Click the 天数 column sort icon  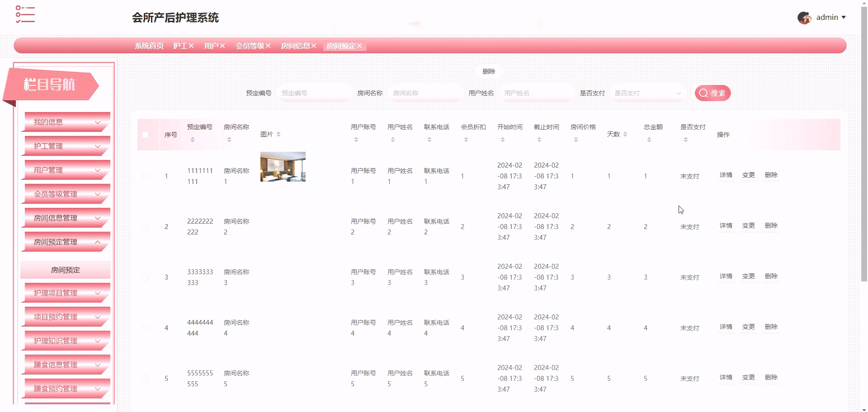(x=625, y=134)
